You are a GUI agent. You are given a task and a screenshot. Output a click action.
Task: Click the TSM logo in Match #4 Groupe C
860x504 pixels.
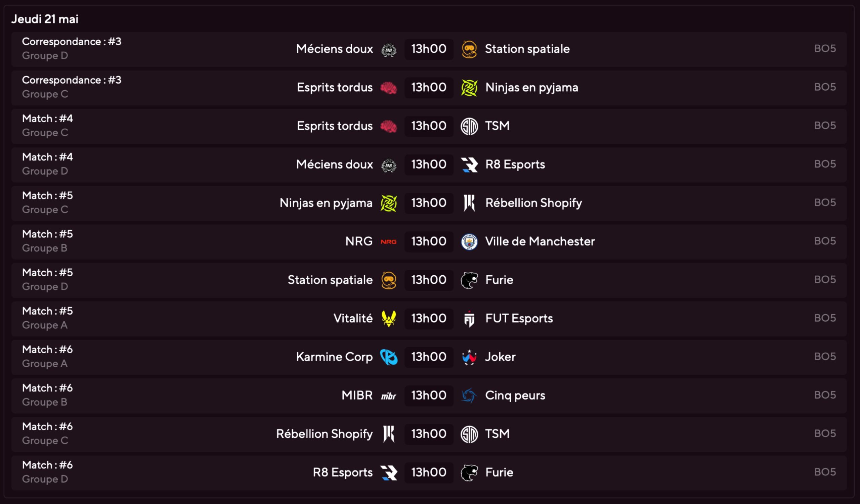coord(469,126)
